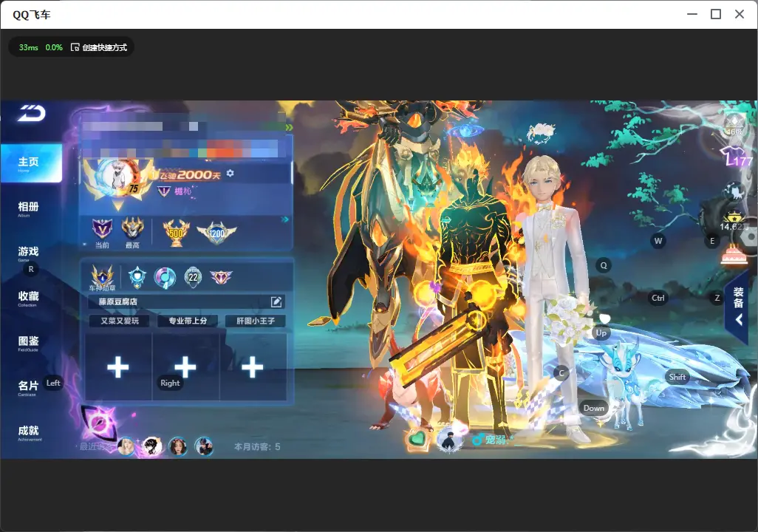The width and height of the screenshot is (758, 532).
Task: Click the E key overlay
Action: [x=712, y=241]
